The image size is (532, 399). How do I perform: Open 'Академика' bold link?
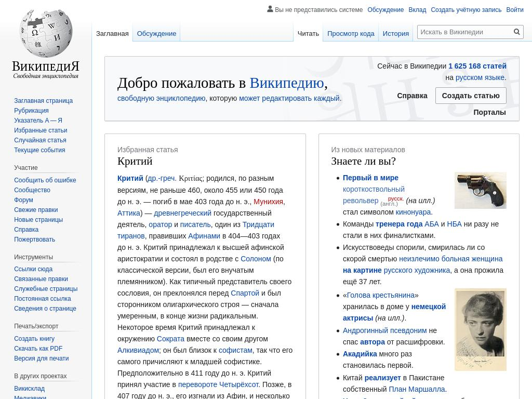[360, 354]
